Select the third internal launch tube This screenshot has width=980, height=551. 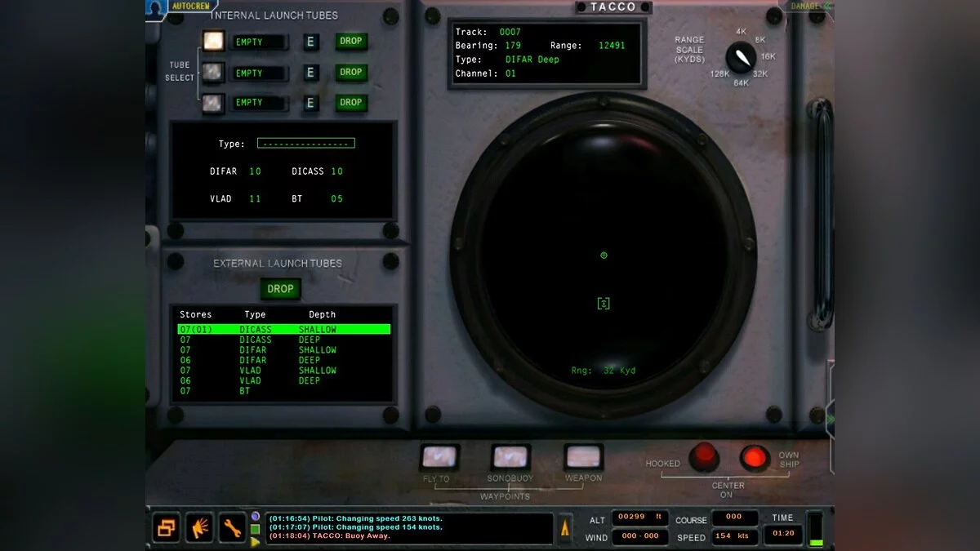coord(213,103)
